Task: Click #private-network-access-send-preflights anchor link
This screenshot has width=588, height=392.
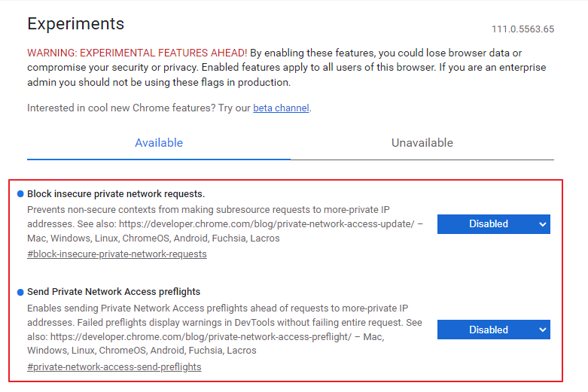Action: click(114, 367)
